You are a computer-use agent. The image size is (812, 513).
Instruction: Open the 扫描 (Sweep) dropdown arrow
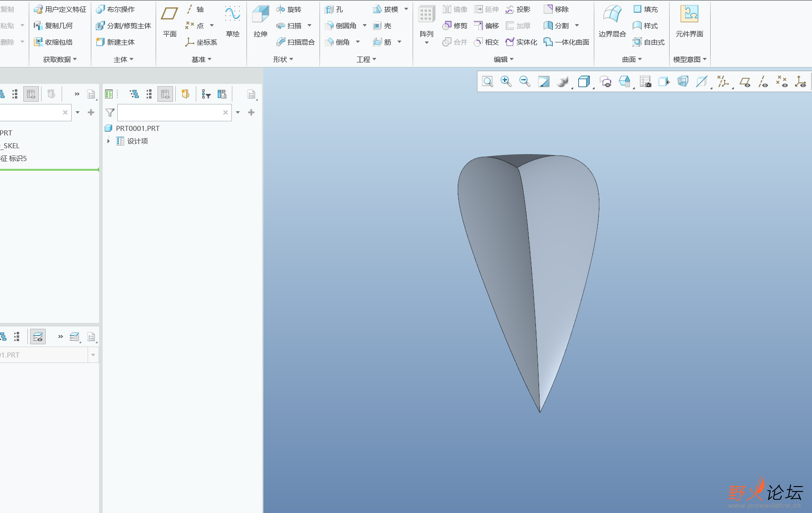[x=309, y=26]
